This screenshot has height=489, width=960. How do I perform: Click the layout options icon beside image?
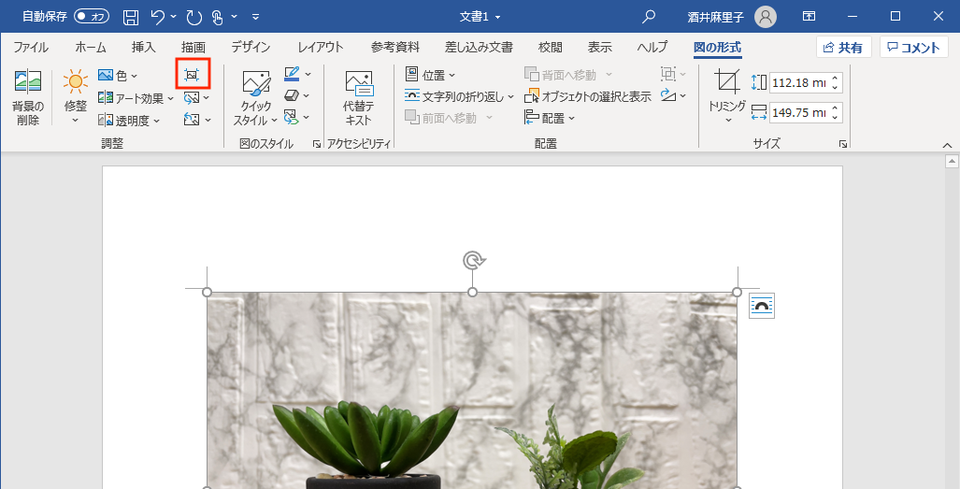pos(762,306)
